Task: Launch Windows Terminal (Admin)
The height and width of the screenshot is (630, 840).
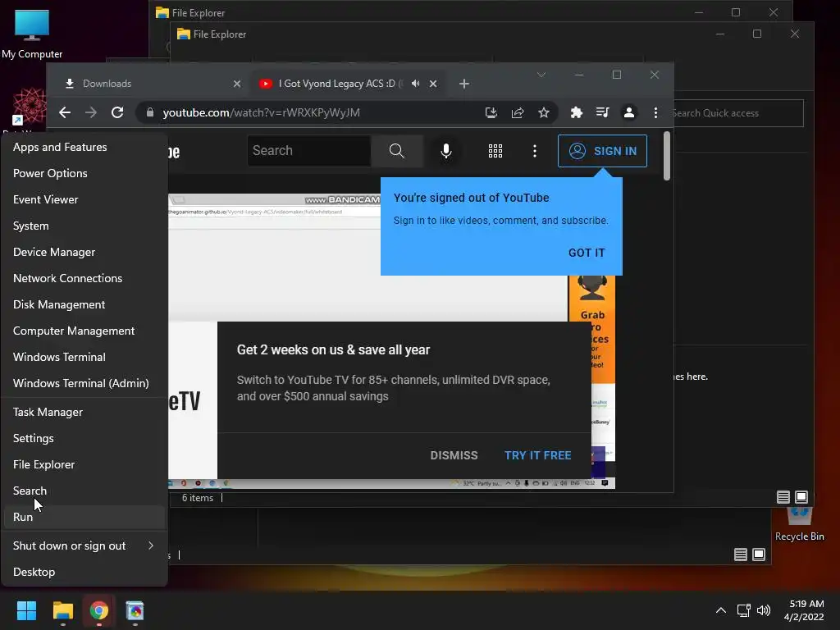Action: [84, 383]
